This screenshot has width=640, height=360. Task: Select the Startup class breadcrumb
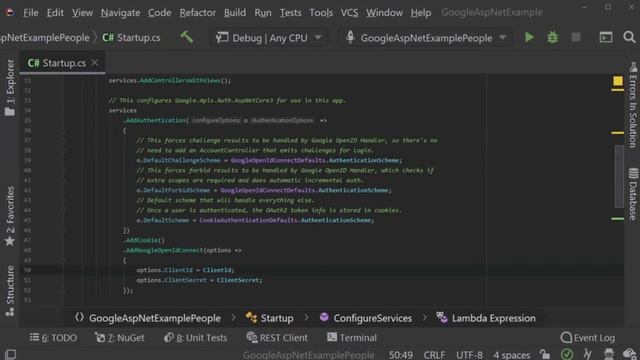pyautogui.click(x=270, y=318)
